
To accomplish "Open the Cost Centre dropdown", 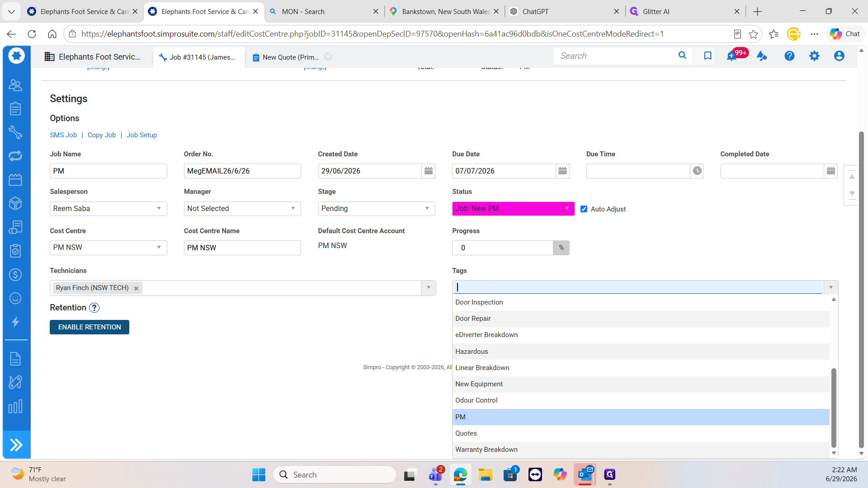I will coord(108,248).
